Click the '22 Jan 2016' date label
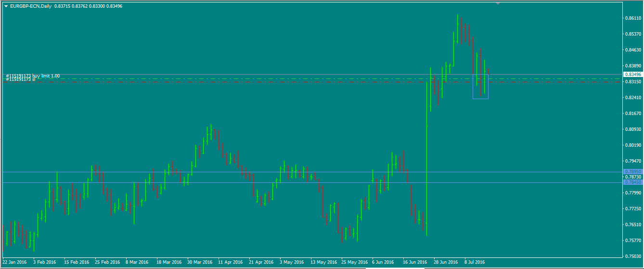This screenshot has width=644, height=269. click(14, 262)
